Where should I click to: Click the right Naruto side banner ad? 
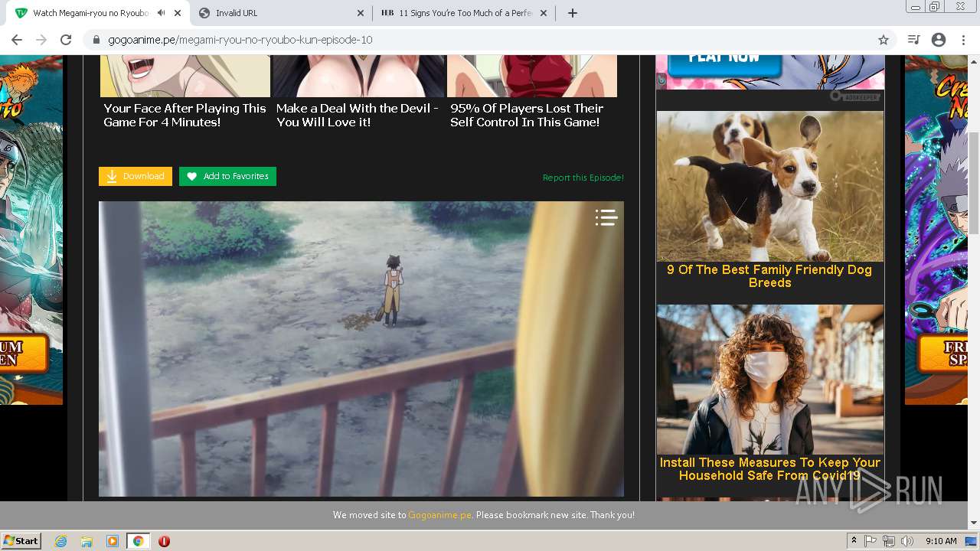coord(936,230)
